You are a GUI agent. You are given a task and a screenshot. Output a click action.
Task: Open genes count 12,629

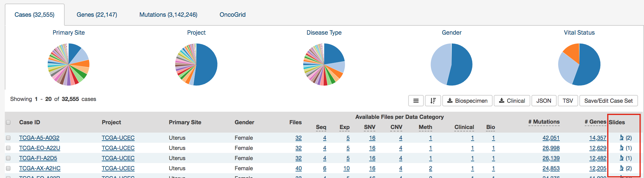click(598, 148)
